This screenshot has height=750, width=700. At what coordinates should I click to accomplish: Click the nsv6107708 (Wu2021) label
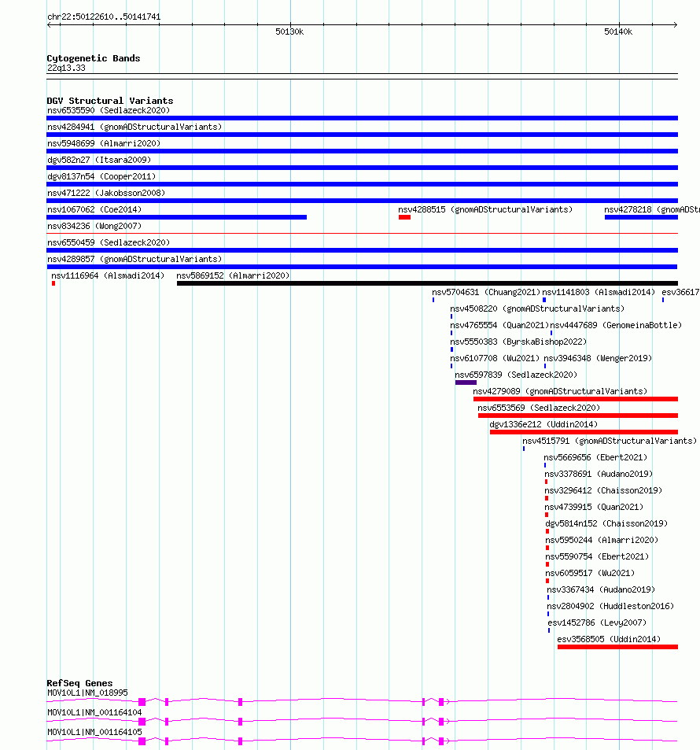[x=495, y=358]
